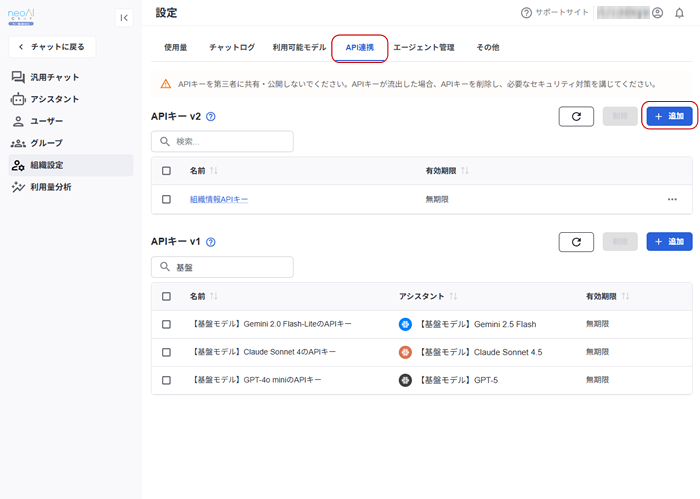Click the warning triangle icon in the alert

[166, 84]
